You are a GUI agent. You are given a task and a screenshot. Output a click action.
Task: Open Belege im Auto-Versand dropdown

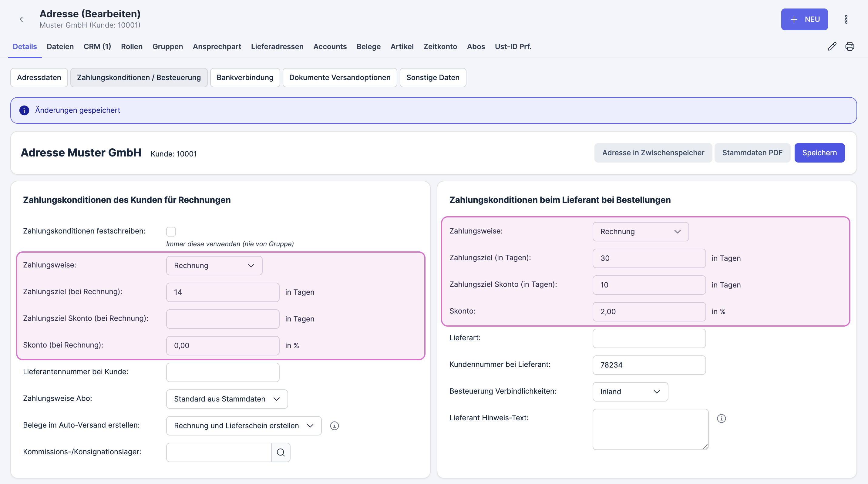pos(243,426)
